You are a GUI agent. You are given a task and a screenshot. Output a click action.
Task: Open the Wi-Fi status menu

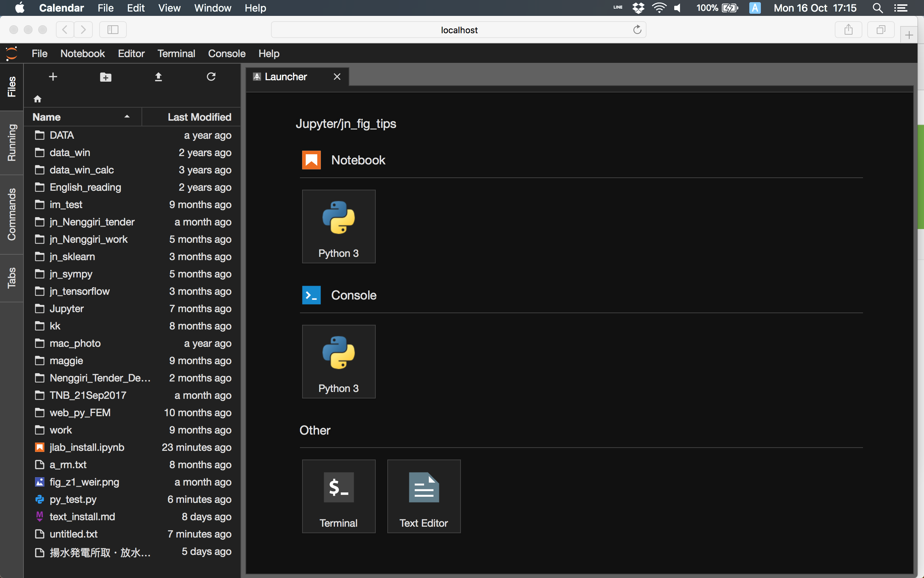pyautogui.click(x=659, y=8)
